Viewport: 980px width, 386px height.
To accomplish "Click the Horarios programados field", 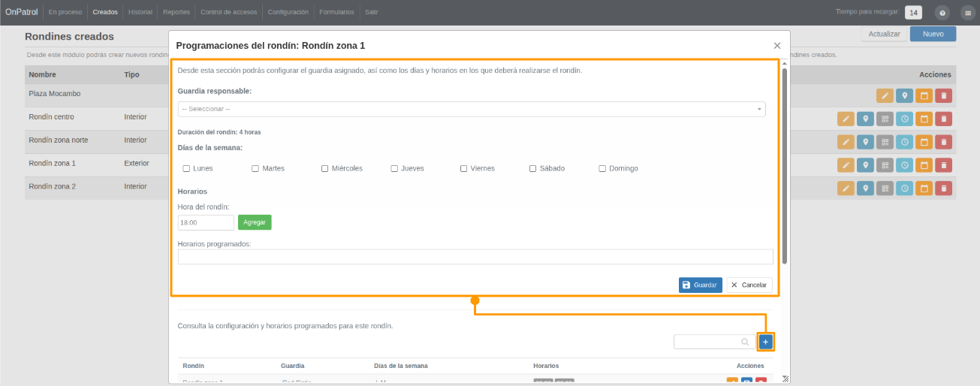I will [475, 257].
